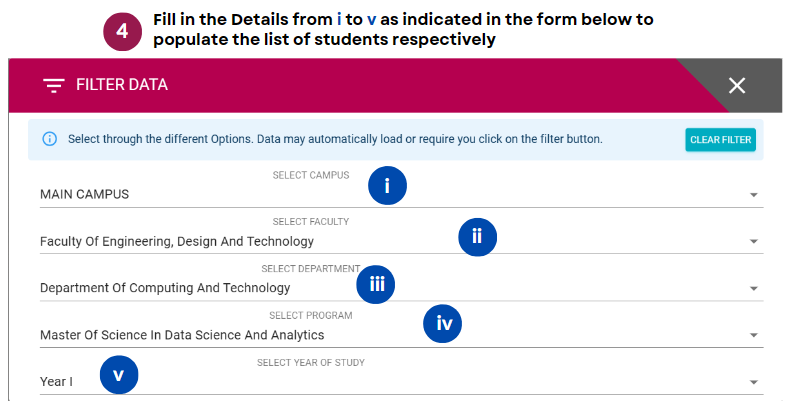Expand the Select Department dropdown arrow
This screenshot has width=788, height=410.
(x=753, y=288)
